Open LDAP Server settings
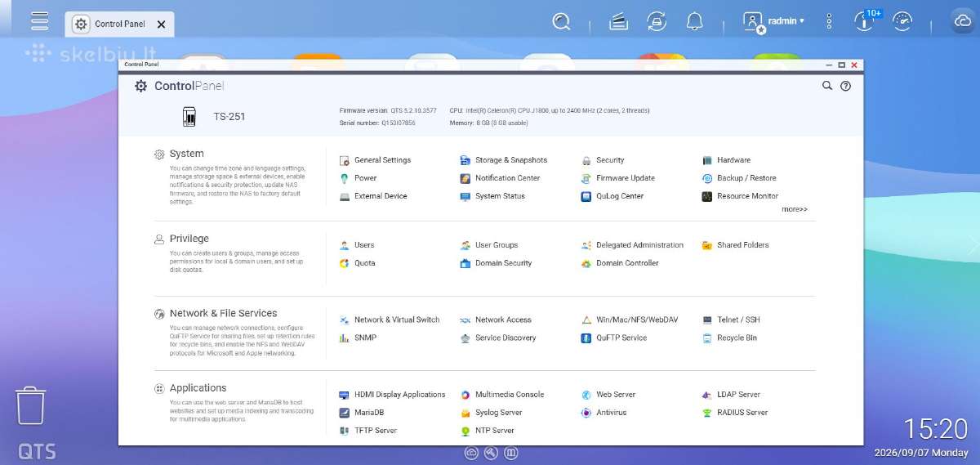 point(731,395)
